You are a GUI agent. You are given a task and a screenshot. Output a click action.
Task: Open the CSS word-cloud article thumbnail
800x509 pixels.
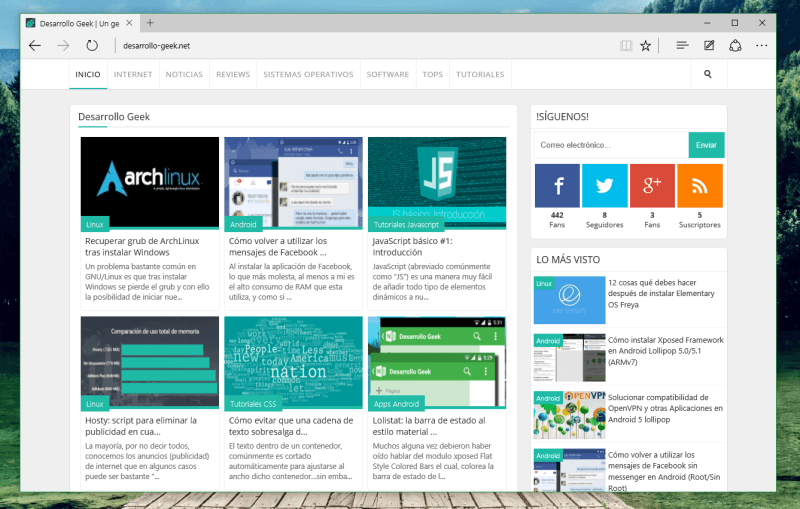click(293, 362)
